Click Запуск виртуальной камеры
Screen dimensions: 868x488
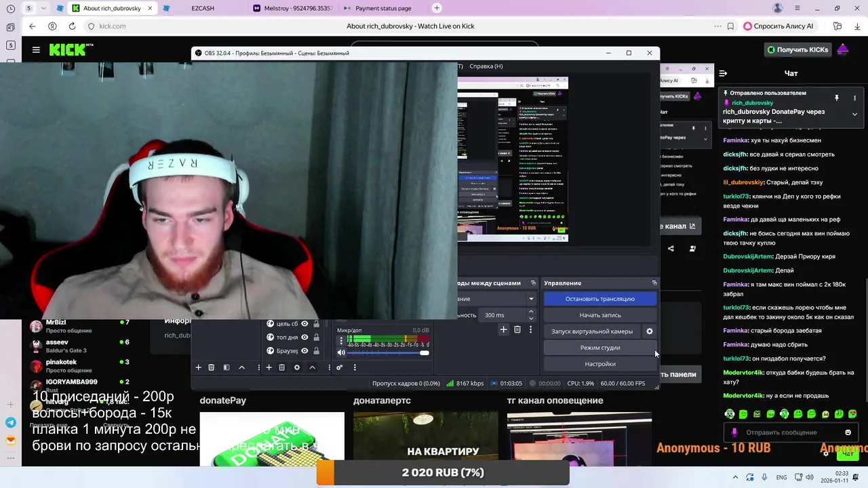tap(592, 331)
